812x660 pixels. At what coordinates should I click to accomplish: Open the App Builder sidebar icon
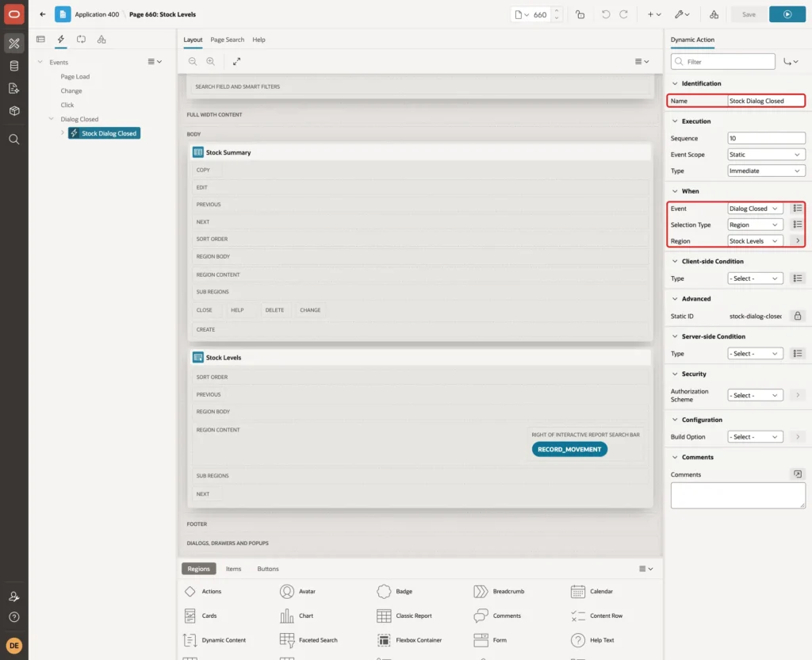(14, 43)
